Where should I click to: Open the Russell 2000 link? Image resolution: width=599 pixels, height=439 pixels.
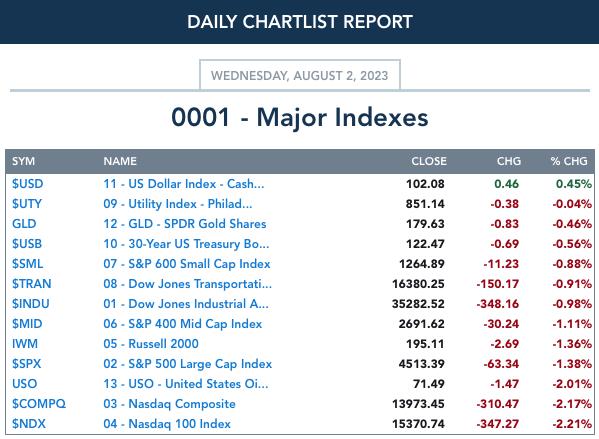151,343
